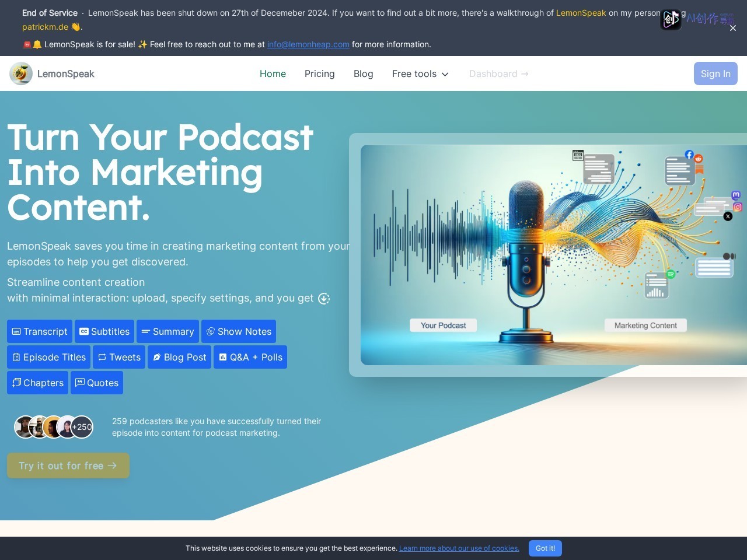This screenshot has height=560, width=747.
Task: Email info@lemonheap.com link
Action: coord(308,44)
